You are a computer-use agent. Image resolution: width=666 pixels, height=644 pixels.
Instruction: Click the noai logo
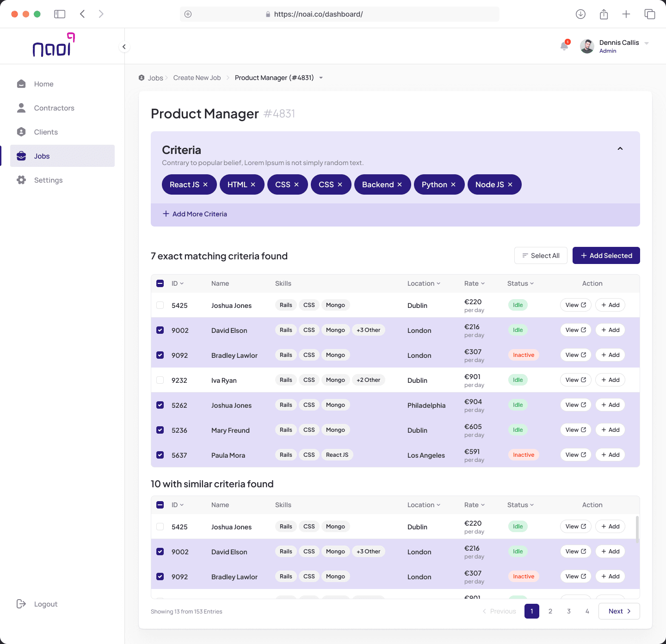[x=54, y=45]
